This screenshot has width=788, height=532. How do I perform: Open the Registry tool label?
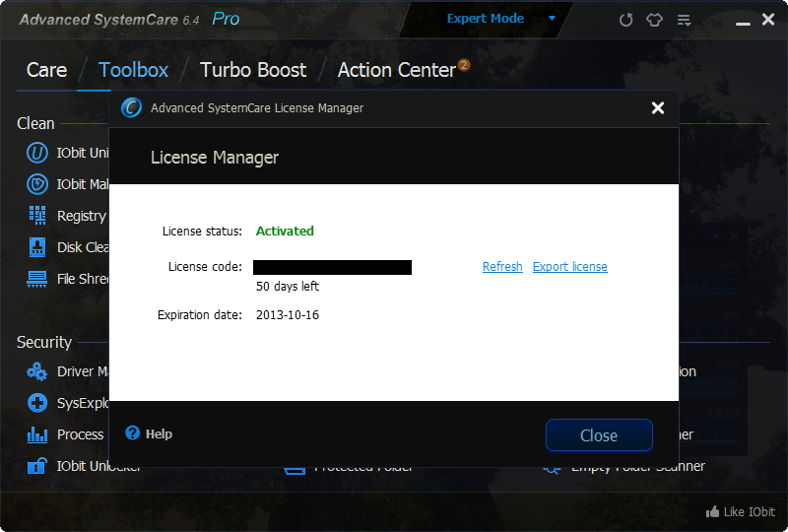(x=82, y=216)
